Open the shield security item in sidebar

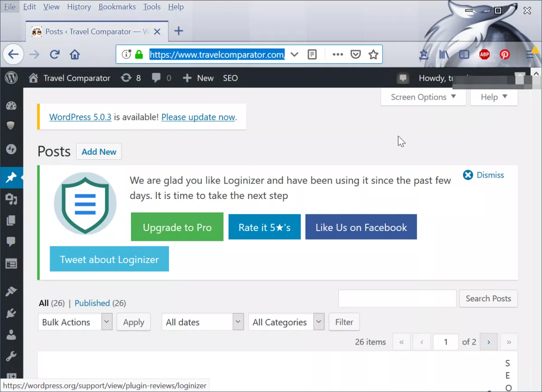coord(11,126)
